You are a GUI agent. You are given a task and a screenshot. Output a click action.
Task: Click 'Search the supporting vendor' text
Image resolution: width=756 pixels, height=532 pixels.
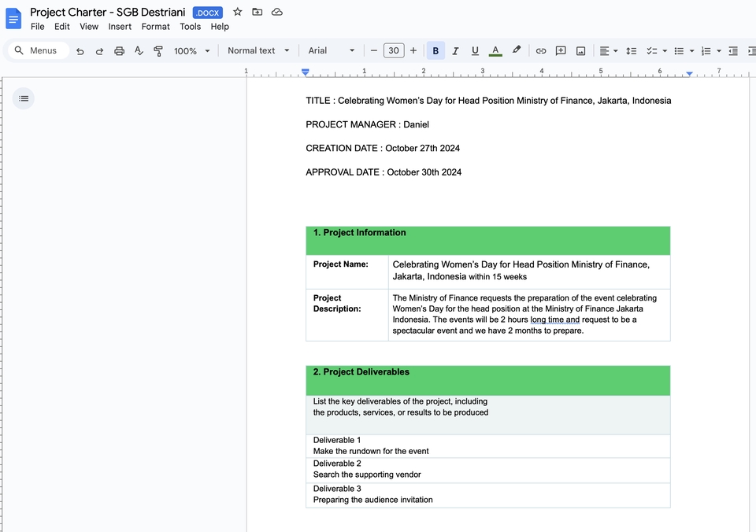coord(367,475)
